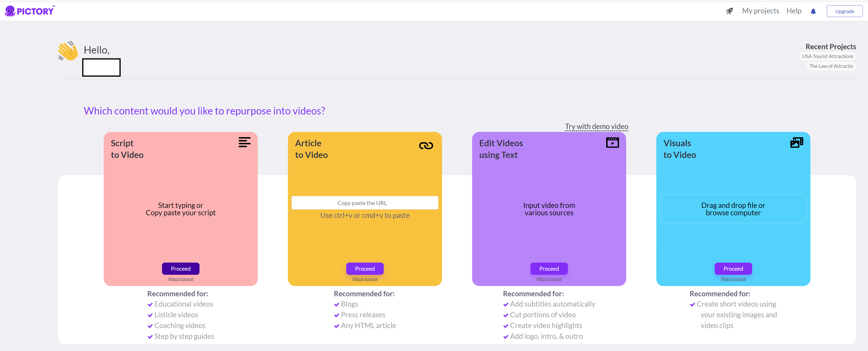Open the notifications bell

[813, 11]
